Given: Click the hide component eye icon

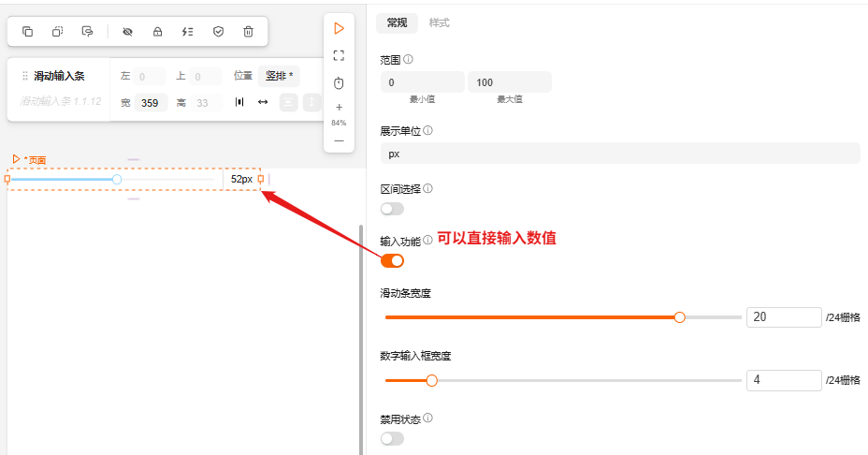Looking at the screenshot, I should coord(127,32).
